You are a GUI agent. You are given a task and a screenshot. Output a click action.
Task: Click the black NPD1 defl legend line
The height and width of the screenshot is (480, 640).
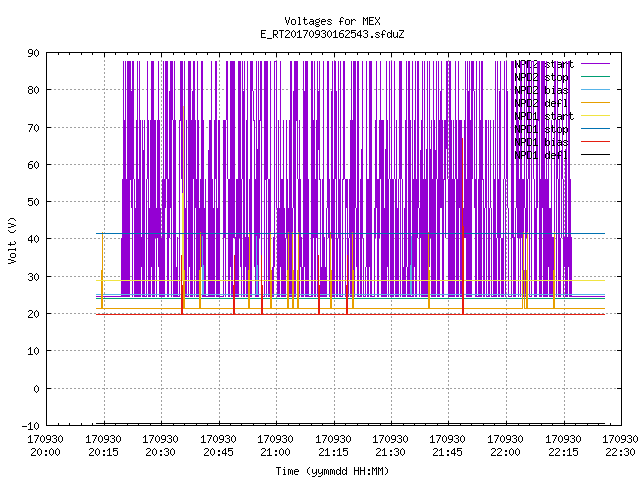click(595, 154)
